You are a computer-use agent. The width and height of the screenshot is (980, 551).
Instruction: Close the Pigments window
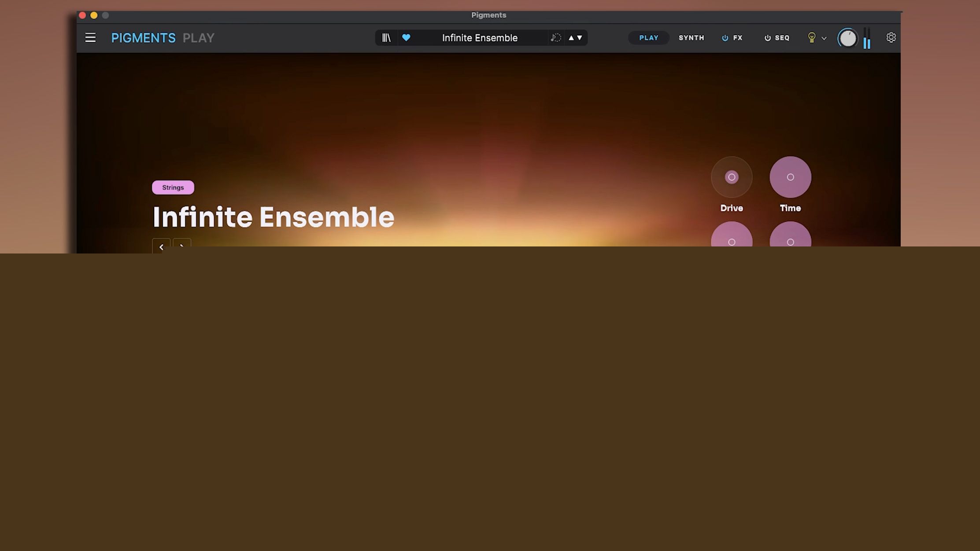(82, 15)
